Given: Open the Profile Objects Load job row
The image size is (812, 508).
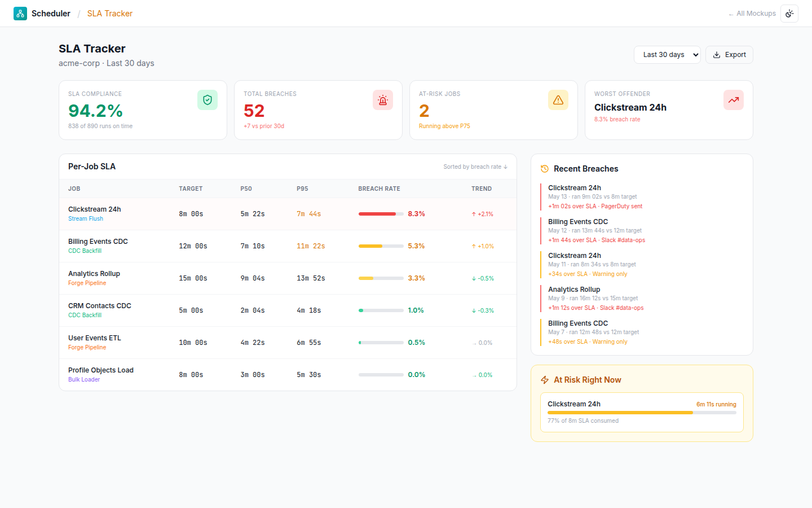Looking at the screenshot, I should (288, 375).
